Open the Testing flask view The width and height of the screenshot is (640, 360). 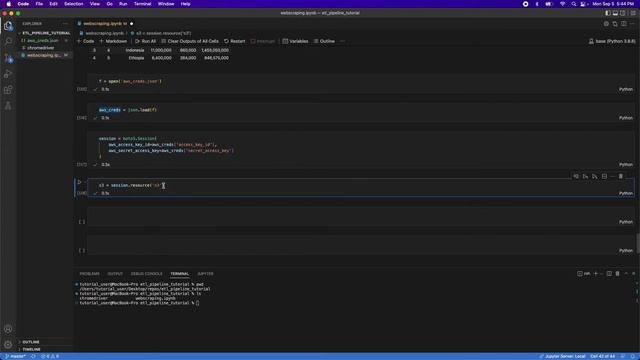[x=8, y=106]
